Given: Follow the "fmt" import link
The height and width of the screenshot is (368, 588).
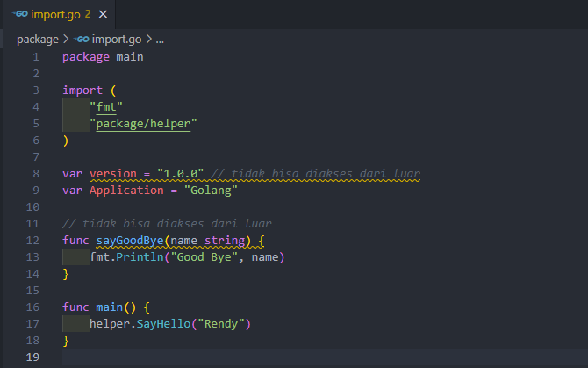Looking at the screenshot, I should (x=106, y=107).
